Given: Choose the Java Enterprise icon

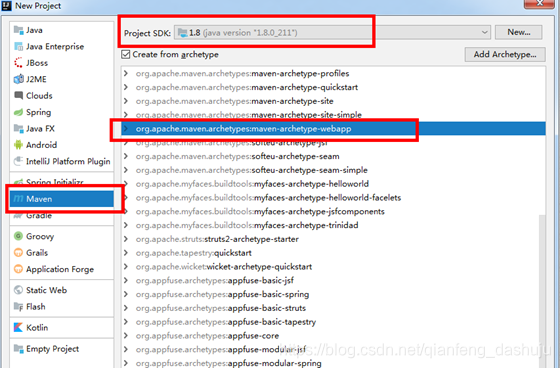Looking at the screenshot, I should 18,46.
